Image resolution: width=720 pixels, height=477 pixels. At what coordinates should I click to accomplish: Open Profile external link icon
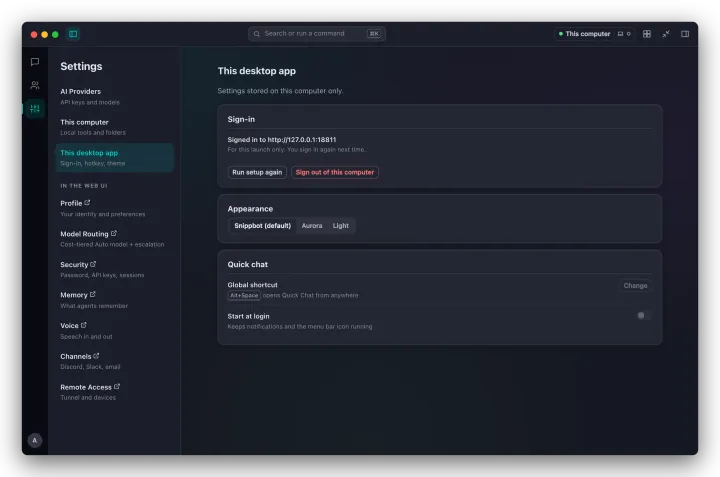[87, 202]
